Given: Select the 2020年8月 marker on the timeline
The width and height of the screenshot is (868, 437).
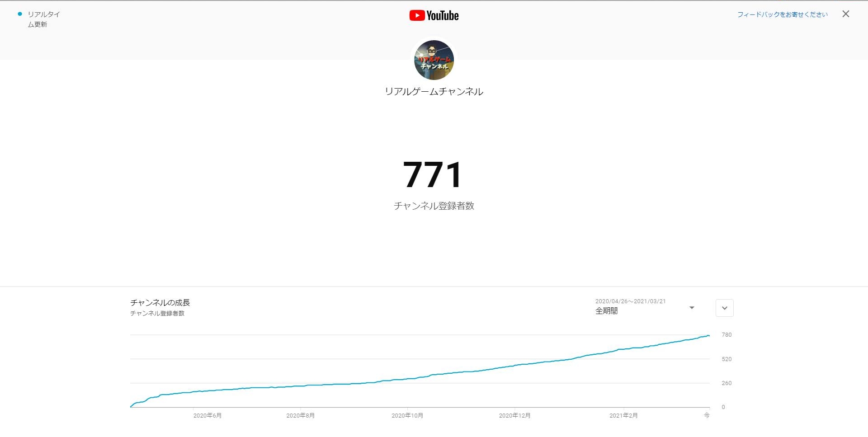Looking at the screenshot, I should tap(301, 415).
